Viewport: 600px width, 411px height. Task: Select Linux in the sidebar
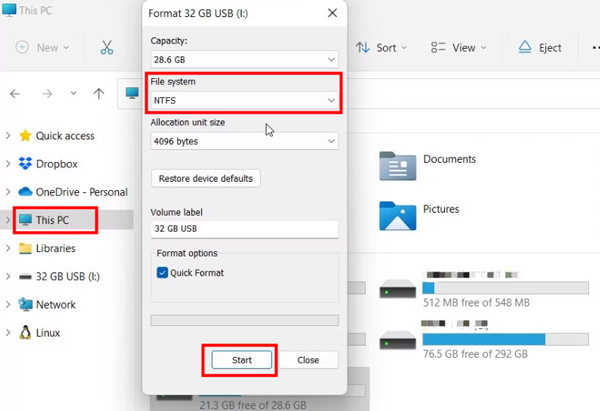(x=48, y=333)
